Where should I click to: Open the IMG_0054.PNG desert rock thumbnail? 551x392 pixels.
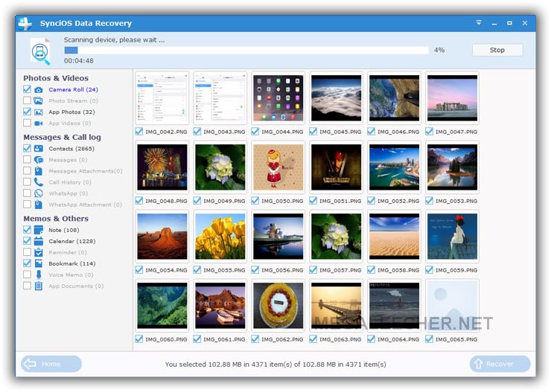click(x=162, y=237)
